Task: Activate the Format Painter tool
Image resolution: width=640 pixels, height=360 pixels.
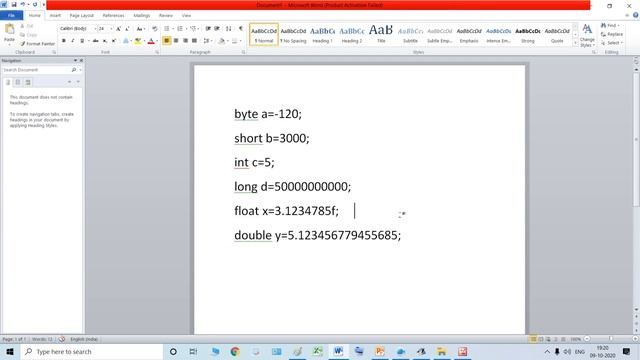Action: point(37,44)
